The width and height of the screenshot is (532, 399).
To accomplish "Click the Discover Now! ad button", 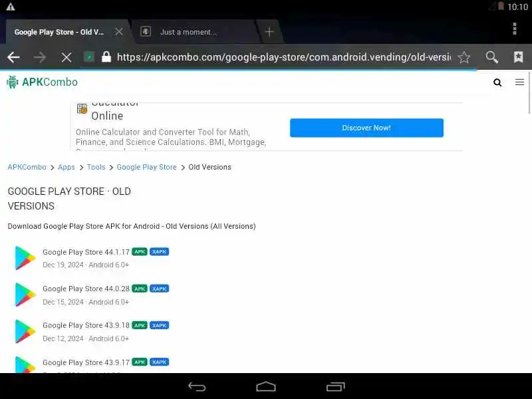I will coord(366,128).
